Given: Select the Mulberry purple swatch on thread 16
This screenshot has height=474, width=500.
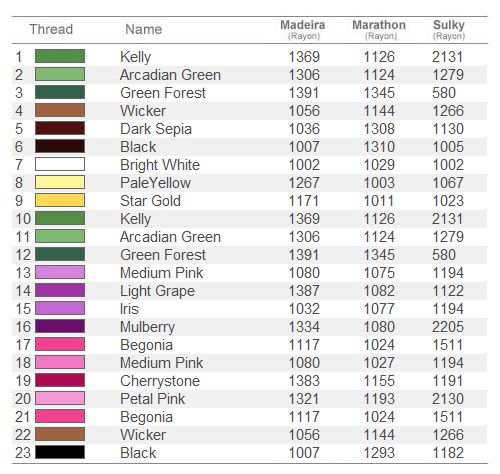Looking at the screenshot, I should coord(60,326).
